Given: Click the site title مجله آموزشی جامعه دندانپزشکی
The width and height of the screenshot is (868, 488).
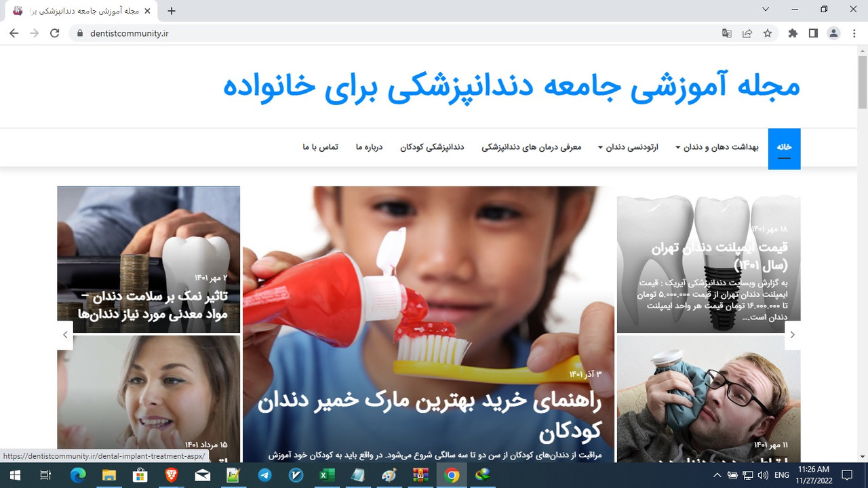Looking at the screenshot, I should [512, 86].
